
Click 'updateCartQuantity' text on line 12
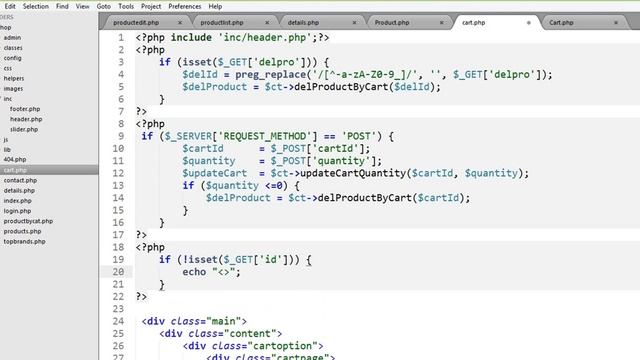(x=353, y=173)
